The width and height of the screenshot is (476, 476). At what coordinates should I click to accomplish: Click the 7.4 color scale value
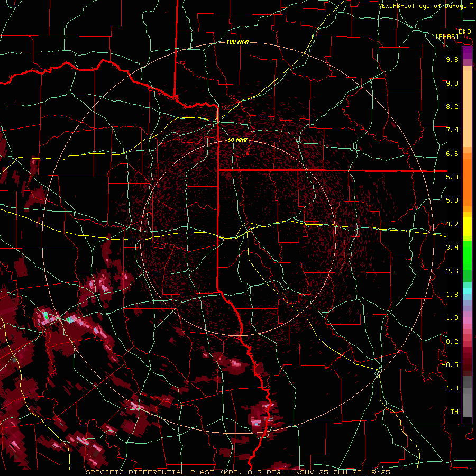[452, 130]
